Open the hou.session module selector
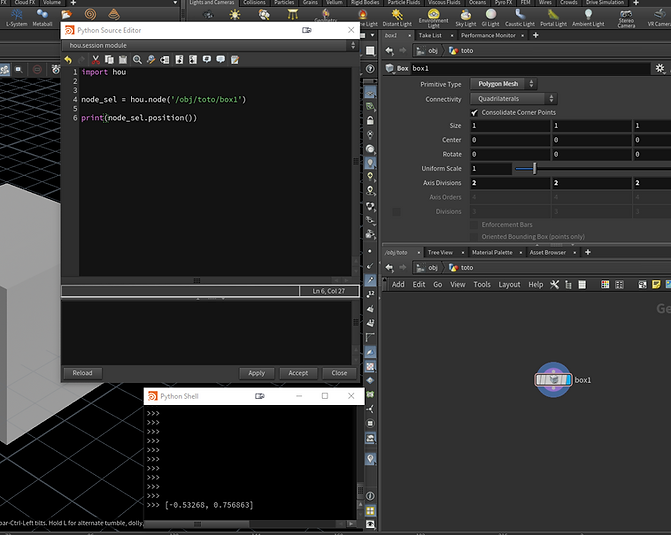This screenshot has width=671, height=535. coord(210,45)
